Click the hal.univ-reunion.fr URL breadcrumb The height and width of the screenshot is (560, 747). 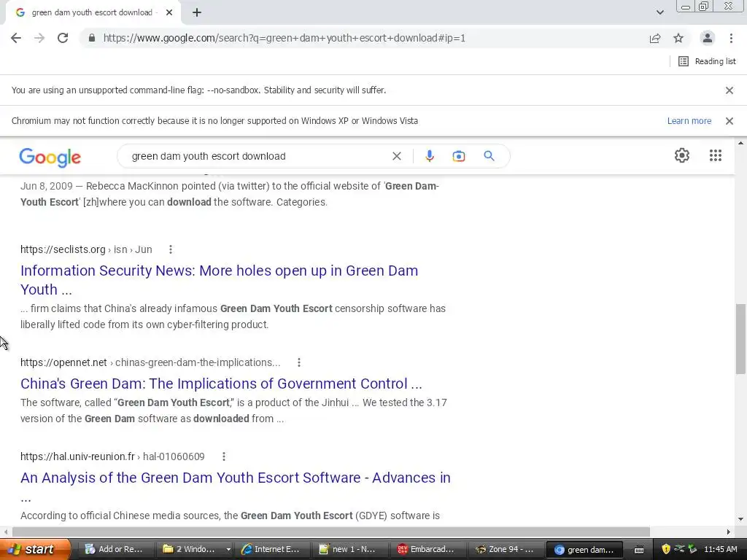pos(112,456)
